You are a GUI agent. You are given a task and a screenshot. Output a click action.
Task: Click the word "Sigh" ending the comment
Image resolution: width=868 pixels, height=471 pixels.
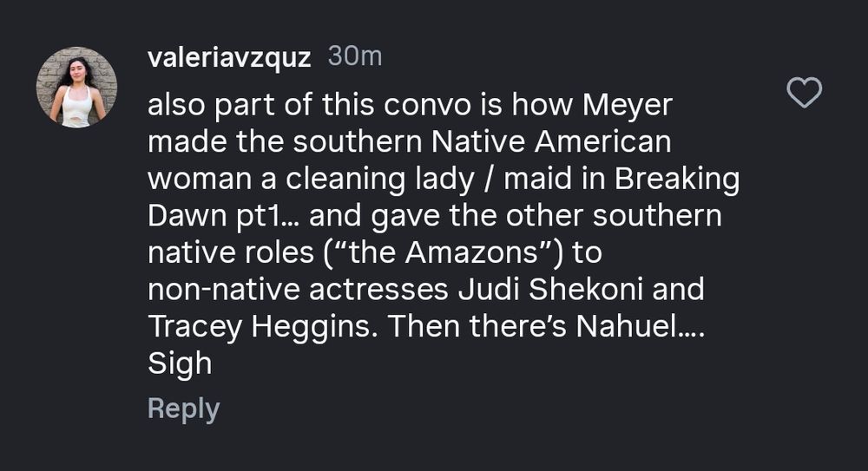coord(180,363)
